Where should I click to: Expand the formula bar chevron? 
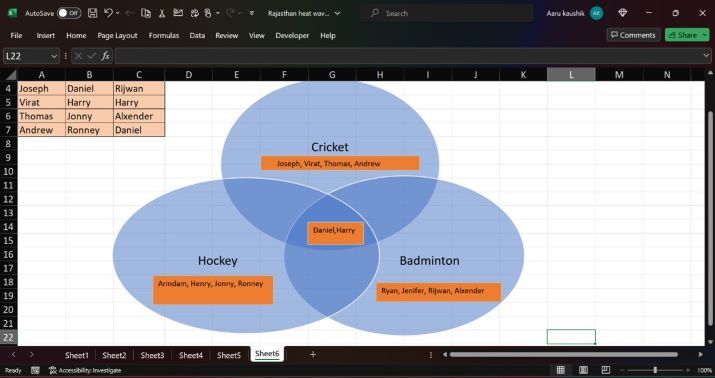tap(706, 56)
